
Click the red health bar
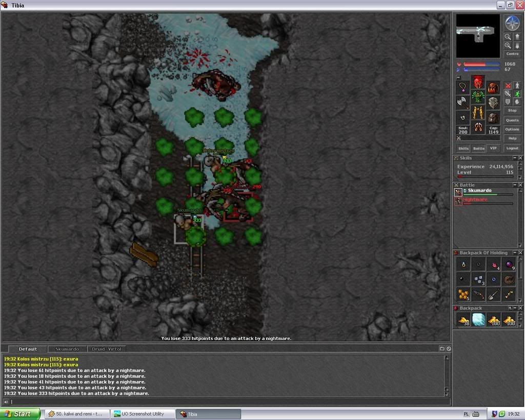pyautogui.click(x=482, y=64)
